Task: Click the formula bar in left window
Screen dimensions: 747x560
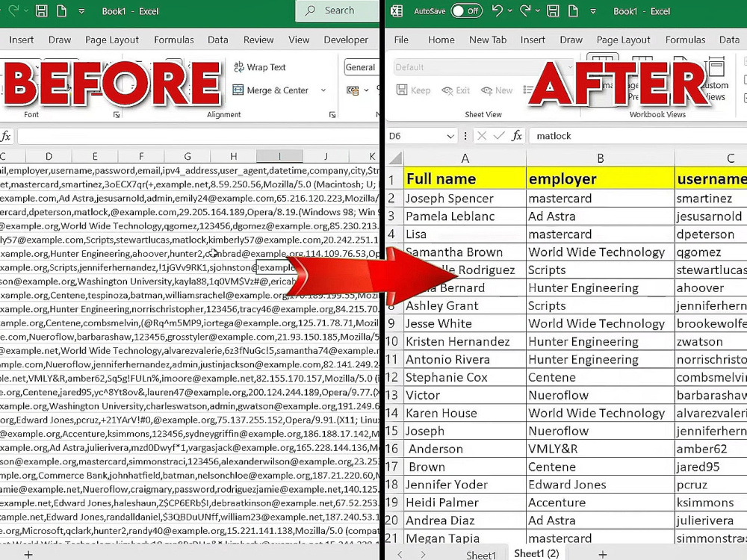Action: 198,137
